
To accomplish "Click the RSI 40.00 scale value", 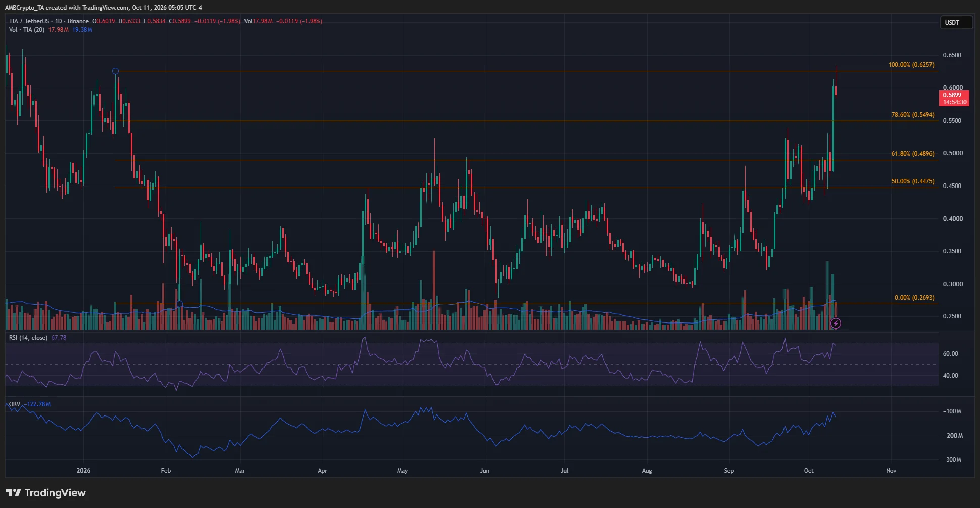I will click(950, 376).
